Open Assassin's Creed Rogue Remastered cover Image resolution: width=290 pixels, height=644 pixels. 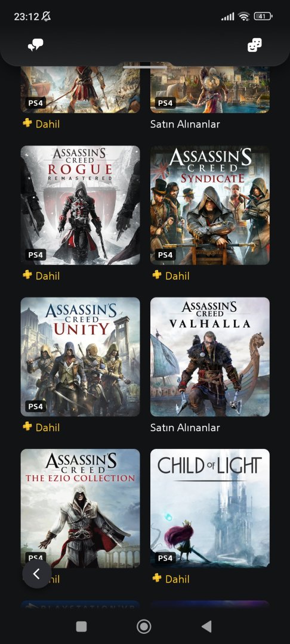(x=81, y=205)
